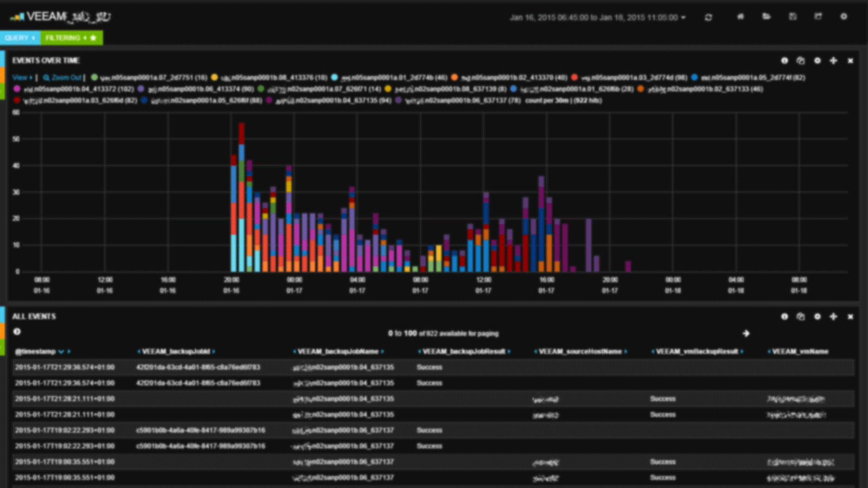
Task: Click VEEAM_backupJobResult column header
Action: (464, 351)
